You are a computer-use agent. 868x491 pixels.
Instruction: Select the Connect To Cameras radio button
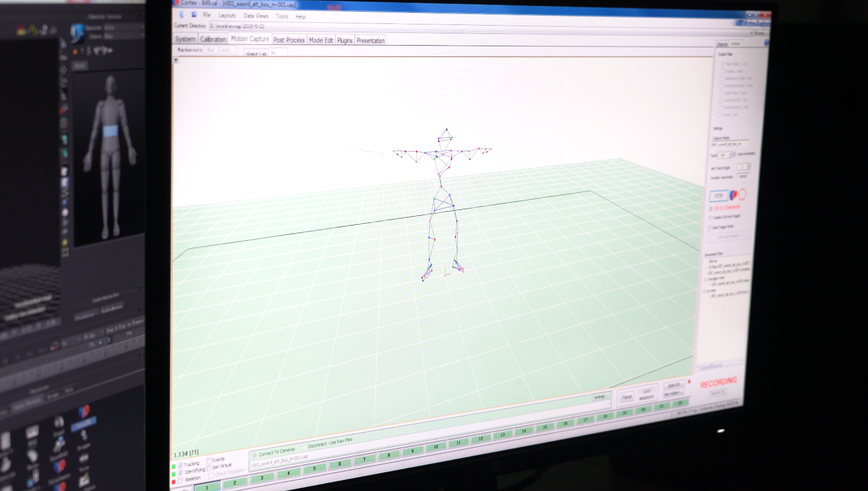click(x=254, y=455)
